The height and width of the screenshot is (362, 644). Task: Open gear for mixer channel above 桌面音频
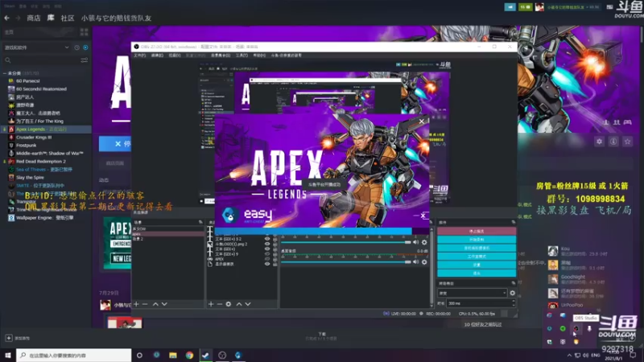[424, 242]
